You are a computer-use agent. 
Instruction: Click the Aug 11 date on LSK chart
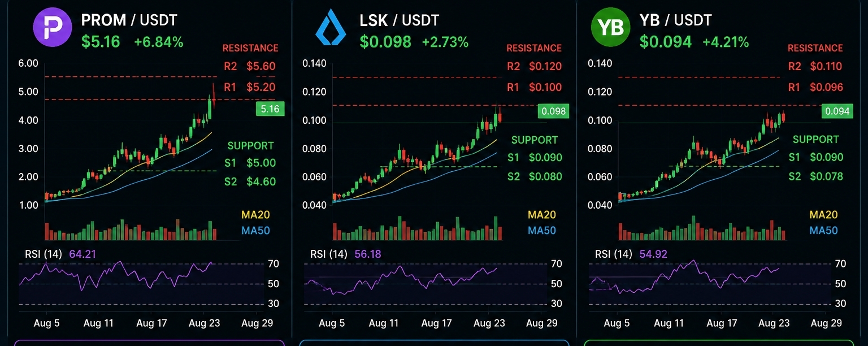point(384,323)
